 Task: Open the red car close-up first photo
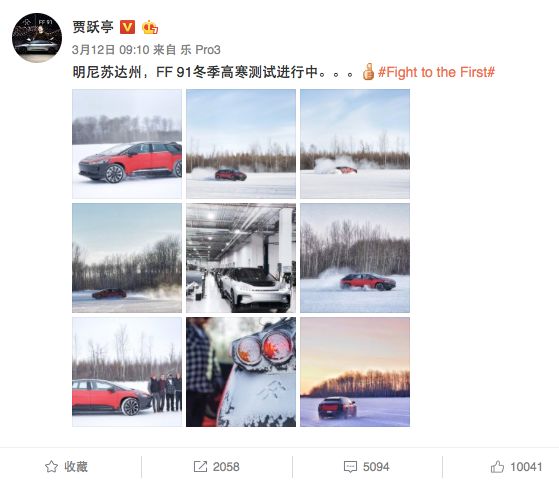point(127,144)
